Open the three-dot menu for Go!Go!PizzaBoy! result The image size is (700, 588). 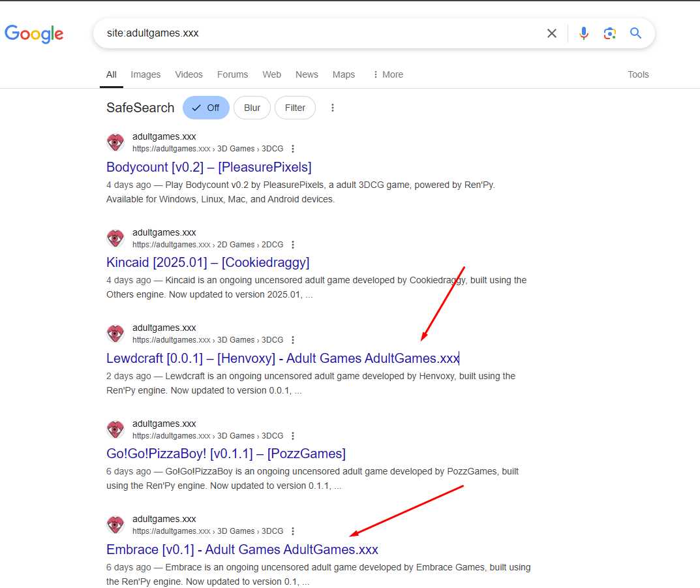click(293, 436)
